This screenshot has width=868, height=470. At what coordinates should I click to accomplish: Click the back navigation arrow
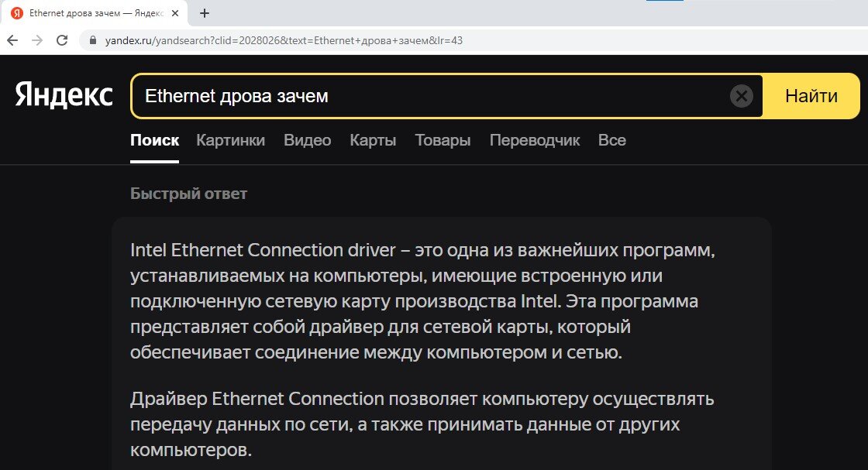click(x=15, y=39)
